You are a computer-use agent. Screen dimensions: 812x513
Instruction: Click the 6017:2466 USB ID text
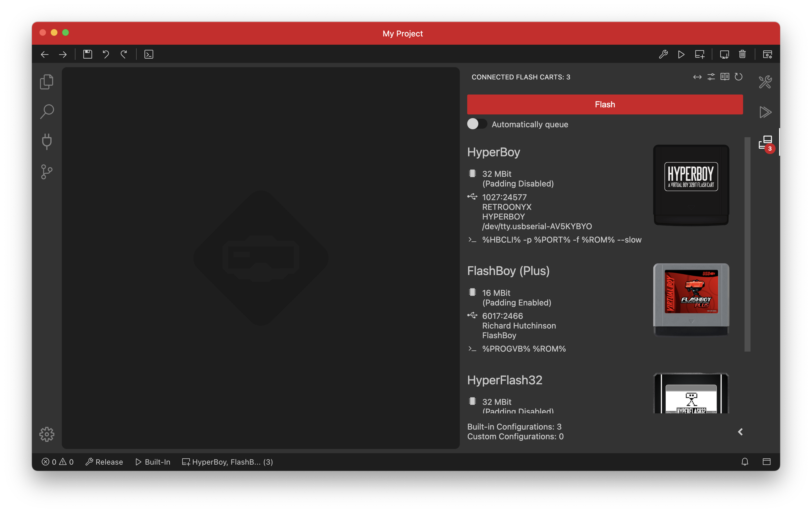[x=503, y=316]
